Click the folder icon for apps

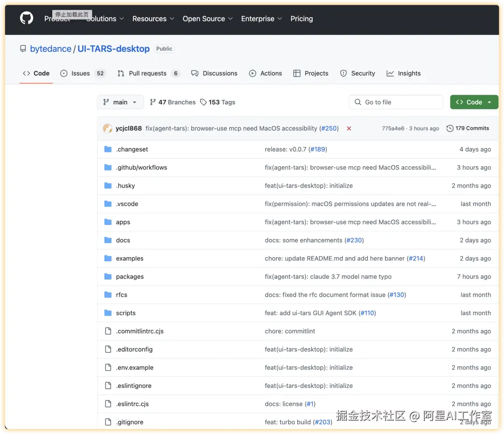coord(108,222)
